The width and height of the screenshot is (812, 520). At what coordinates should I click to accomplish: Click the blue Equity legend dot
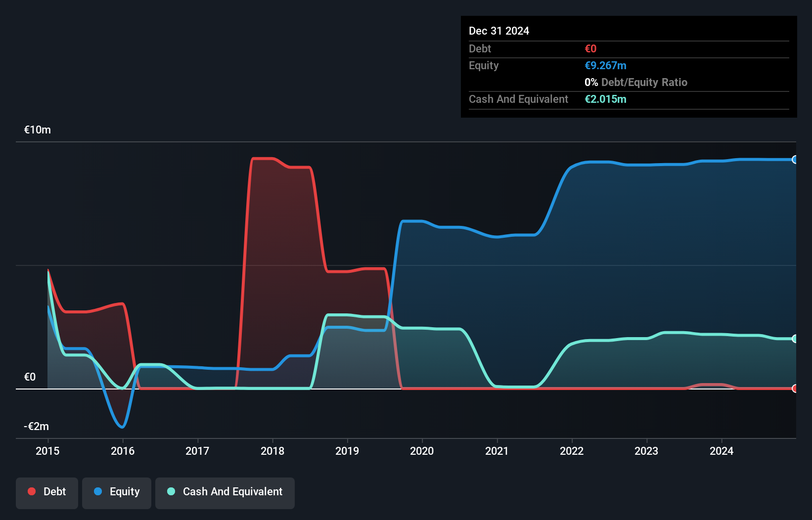click(98, 491)
